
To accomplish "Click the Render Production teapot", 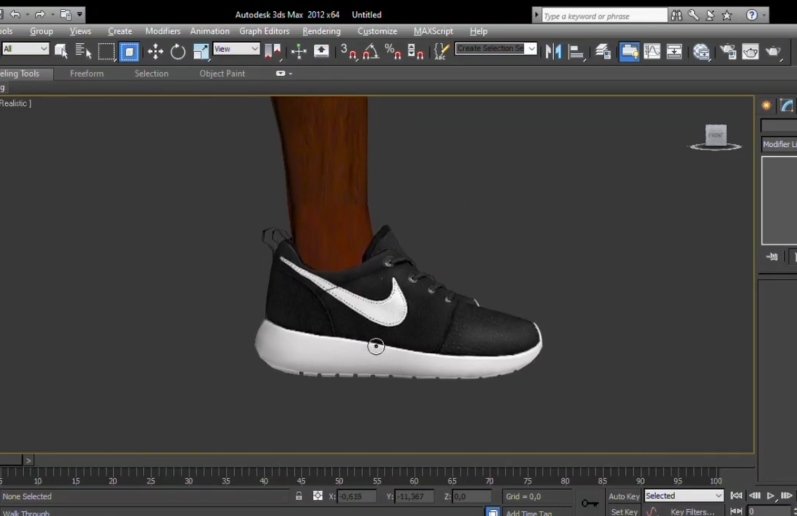I will coord(773,51).
